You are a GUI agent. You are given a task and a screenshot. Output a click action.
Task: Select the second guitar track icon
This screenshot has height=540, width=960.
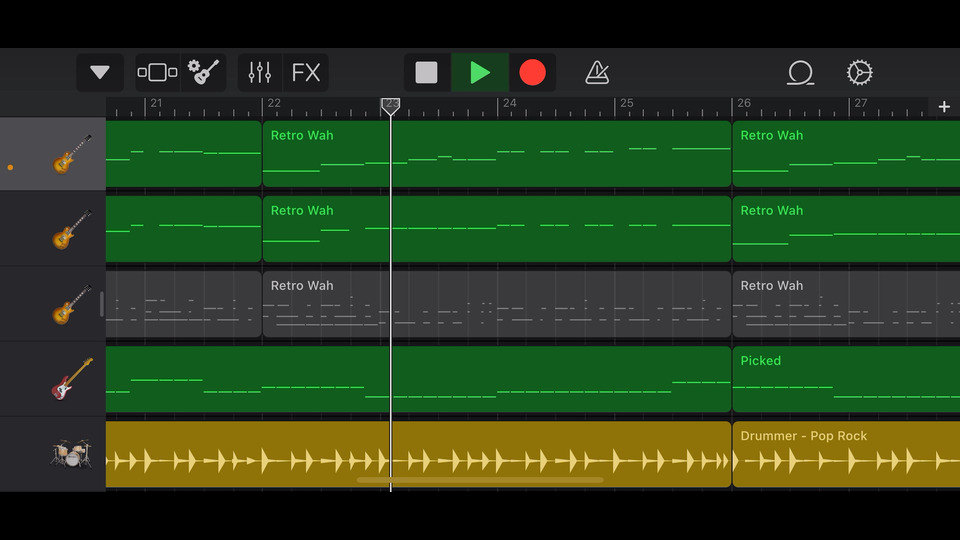[x=72, y=230]
